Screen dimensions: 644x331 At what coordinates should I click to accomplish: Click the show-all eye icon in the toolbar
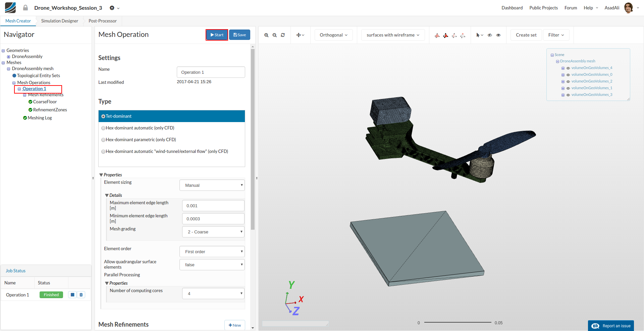498,35
